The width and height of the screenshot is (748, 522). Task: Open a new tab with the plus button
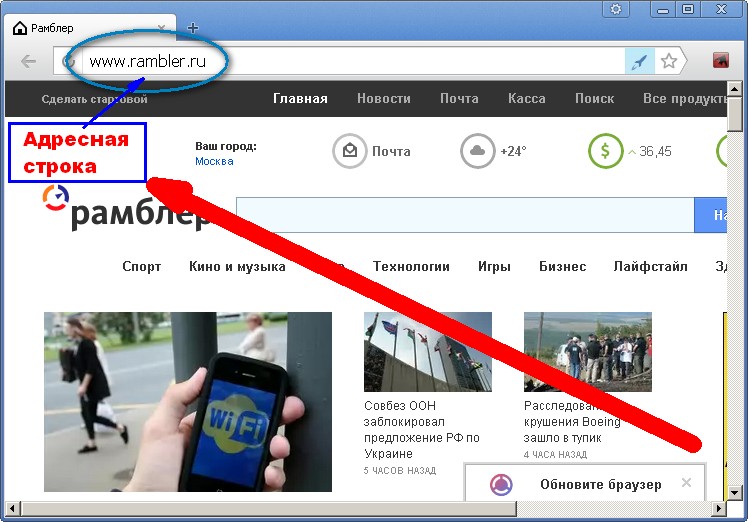pyautogui.click(x=193, y=28)
